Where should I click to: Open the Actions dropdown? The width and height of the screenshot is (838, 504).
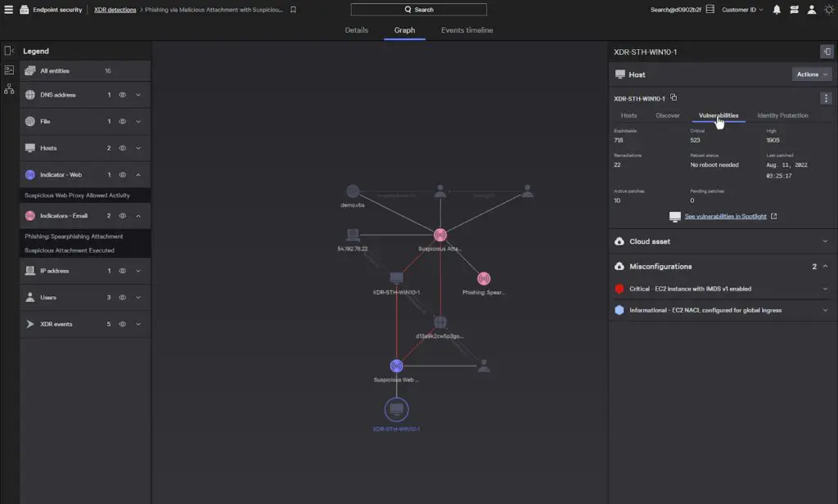click(812, 74)
